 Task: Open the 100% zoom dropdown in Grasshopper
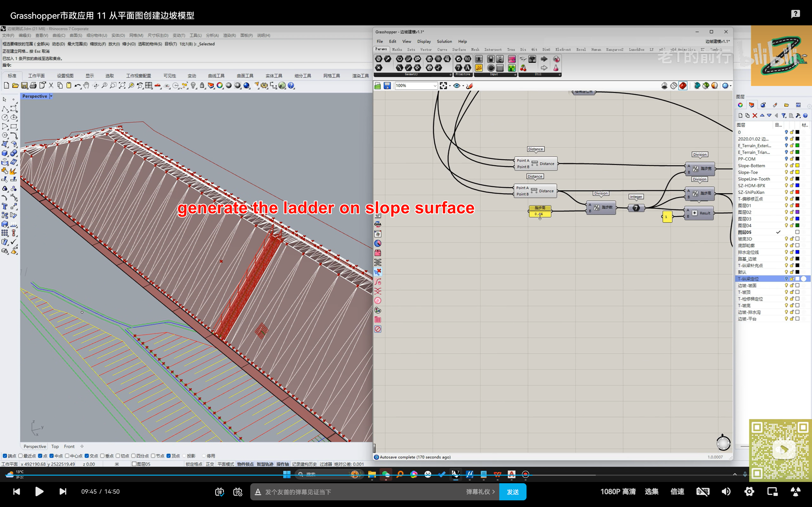point(435,86)
